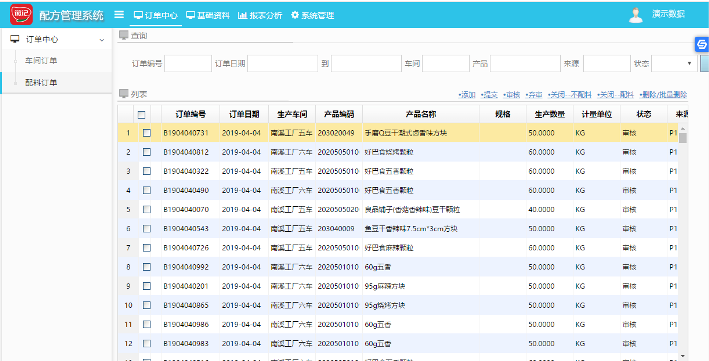
Task: Open the 订单中心 top menu
Action: tap(156, 15)
